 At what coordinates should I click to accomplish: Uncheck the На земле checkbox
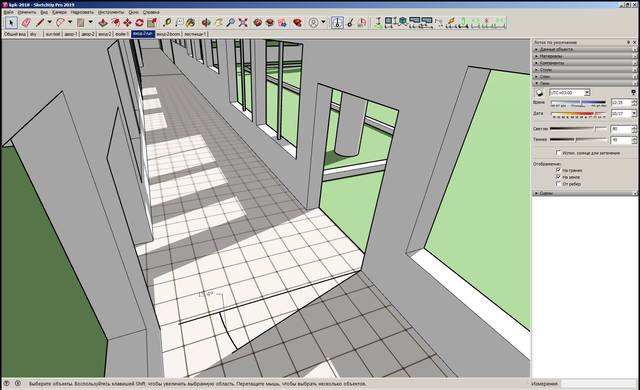click(559, 177)
